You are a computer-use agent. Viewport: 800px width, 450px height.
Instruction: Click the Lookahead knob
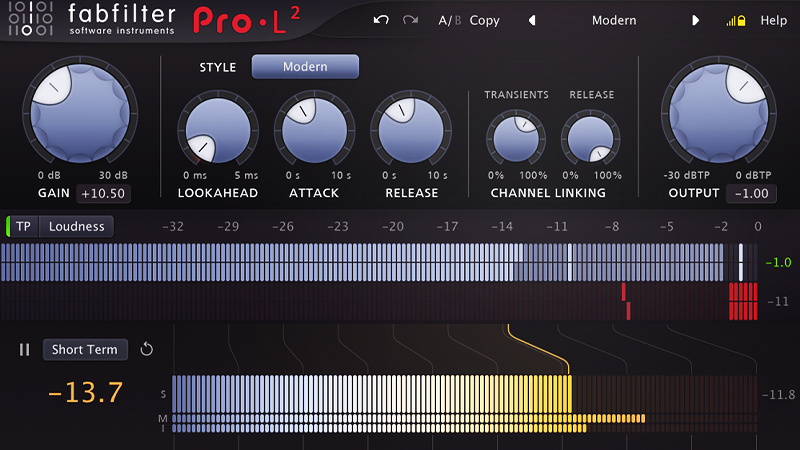[218, 130]
